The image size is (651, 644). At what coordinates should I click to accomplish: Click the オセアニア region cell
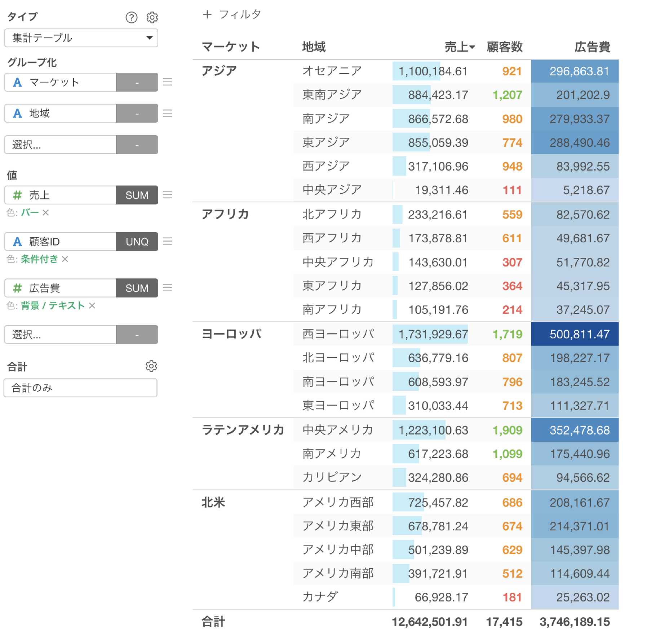click(332, 71)
